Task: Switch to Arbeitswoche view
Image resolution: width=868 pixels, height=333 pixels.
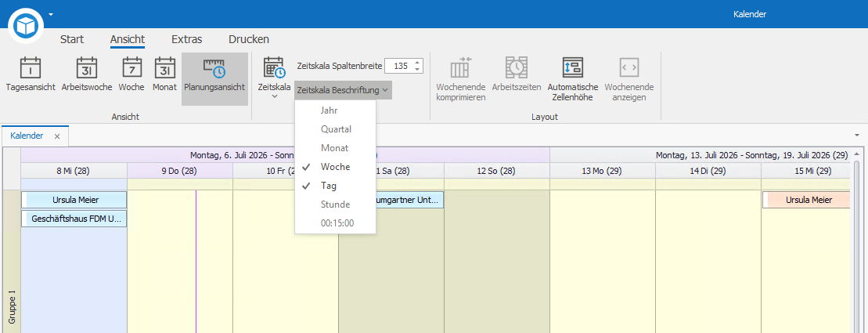Action: pos(87,74)
